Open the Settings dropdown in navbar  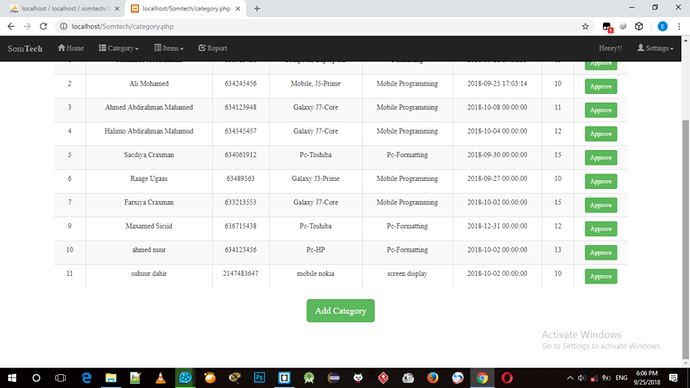pos(655,48)
